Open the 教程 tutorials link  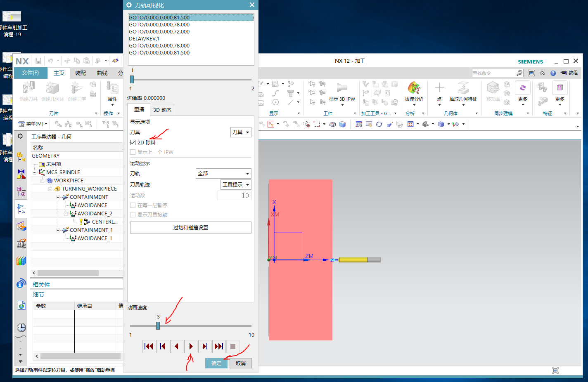[x=569, y=73]
